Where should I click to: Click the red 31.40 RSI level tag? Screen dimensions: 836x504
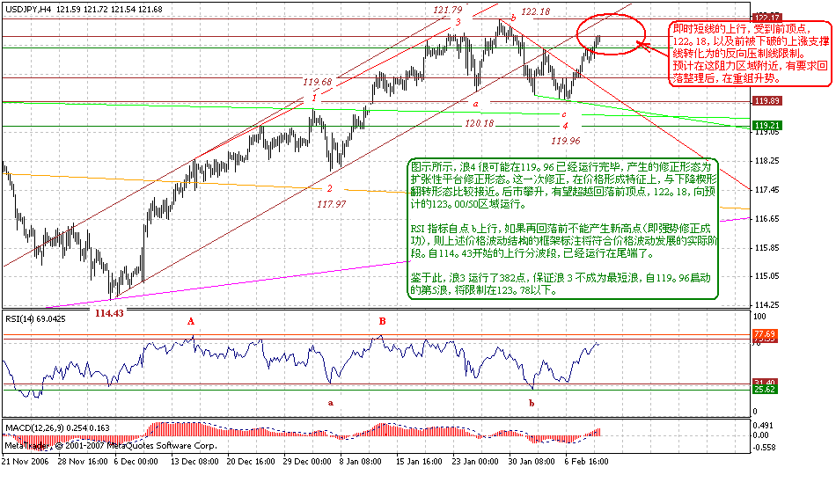point(765,383)
